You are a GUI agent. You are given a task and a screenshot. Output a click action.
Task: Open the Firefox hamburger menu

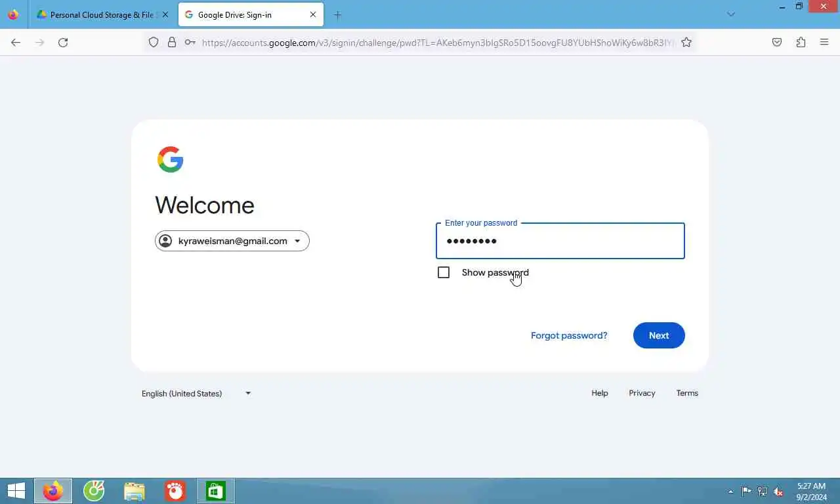click(824, 42)
